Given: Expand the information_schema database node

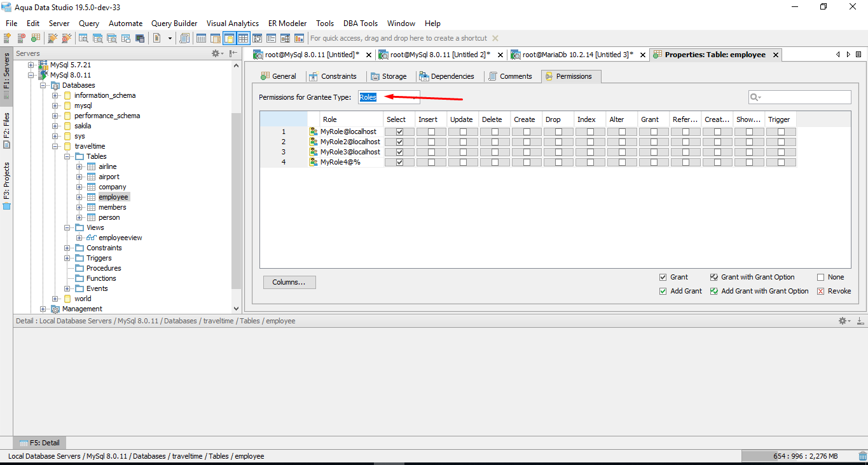Looking at the screenshot, I should point(55,95).
